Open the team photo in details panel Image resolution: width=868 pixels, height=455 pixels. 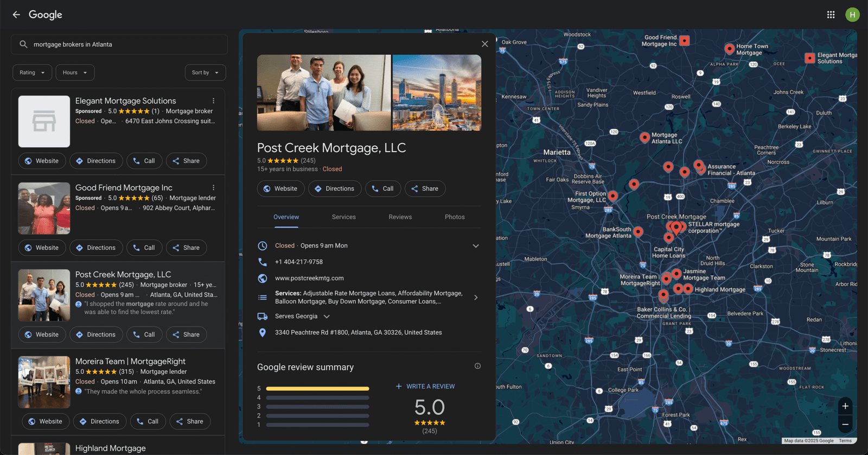pos(324,93)
